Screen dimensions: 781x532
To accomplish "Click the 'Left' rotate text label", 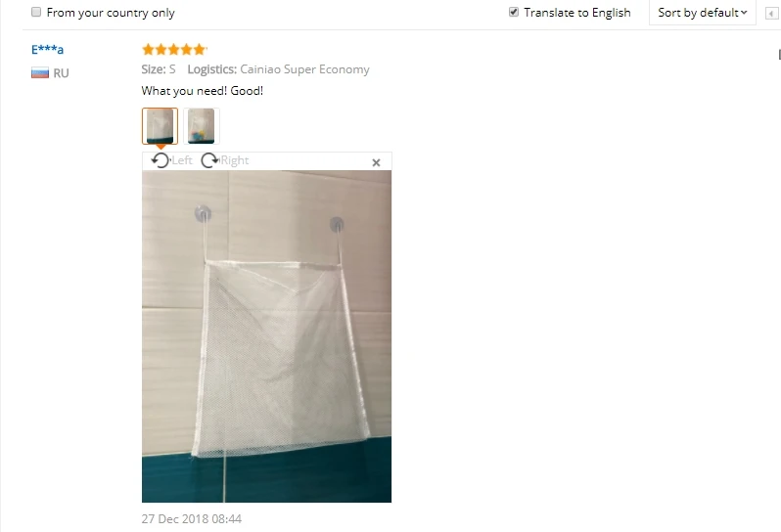I will click(182, 160).
